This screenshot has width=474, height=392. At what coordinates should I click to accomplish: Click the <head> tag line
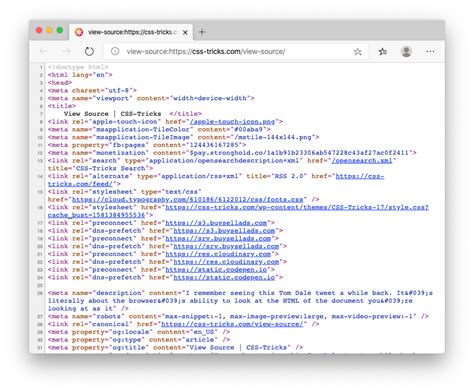point(60,83)
